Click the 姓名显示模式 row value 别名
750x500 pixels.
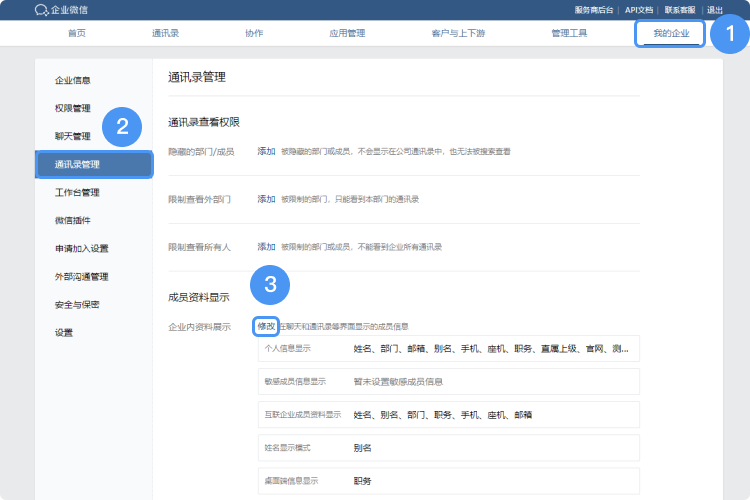coord(363,448)
